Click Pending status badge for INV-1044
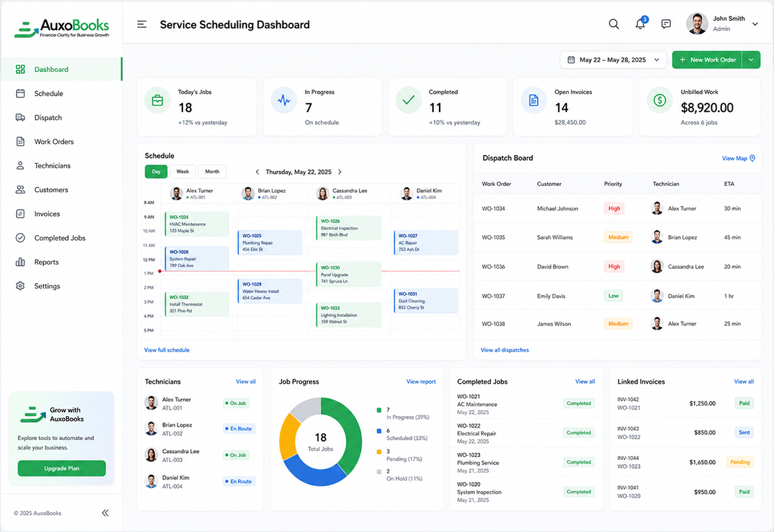The image size is (774, 532). [739, 462]
